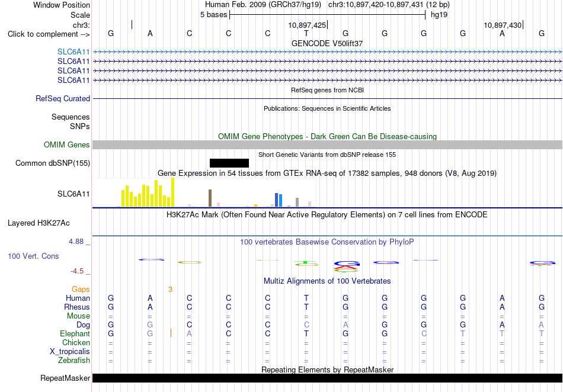
Task: Click the 10,897,425 position marker
Action: point(307,25)
